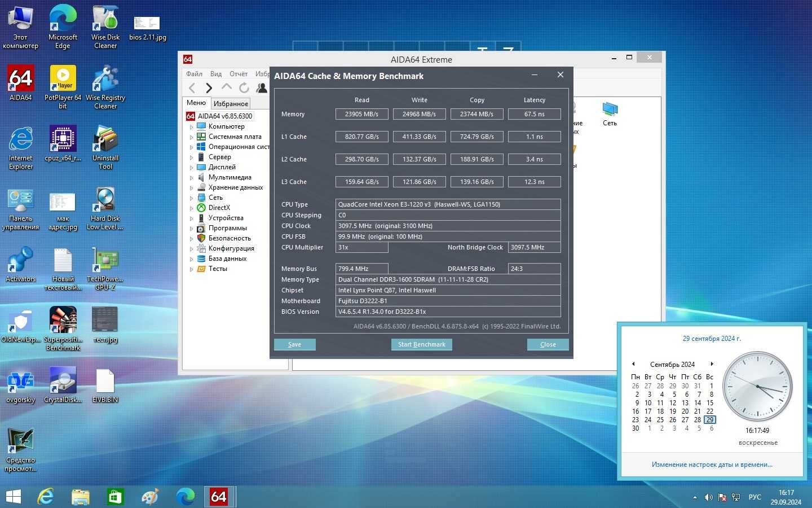This screenshot has height=508, width=812.
Task: Expand the Безопасность tree node
Action: click(191, 239)
